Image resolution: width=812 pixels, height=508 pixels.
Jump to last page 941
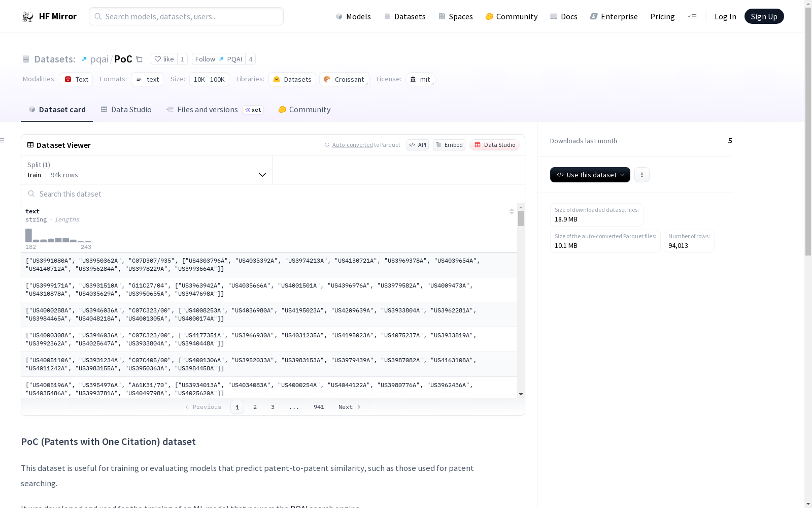(x=319, y=407)
